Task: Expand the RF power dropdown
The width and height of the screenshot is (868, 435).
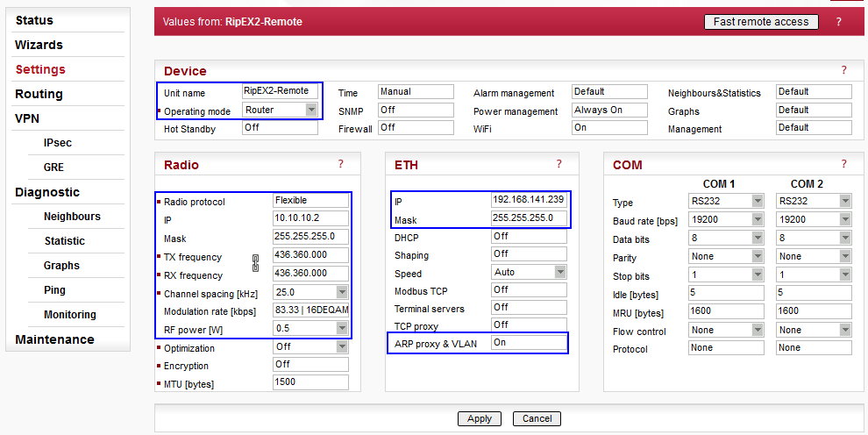Action: pyautogui.click(x=342, y=328)
